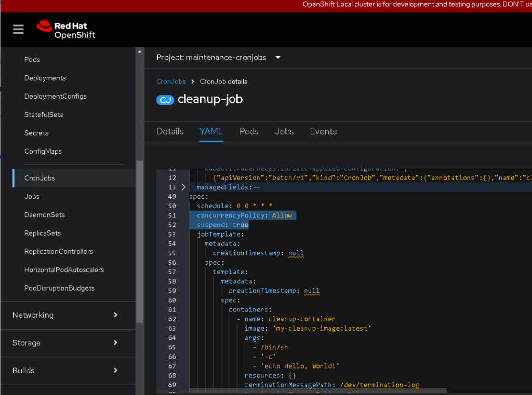Open Deployments in the sidebar

[45, 78]
